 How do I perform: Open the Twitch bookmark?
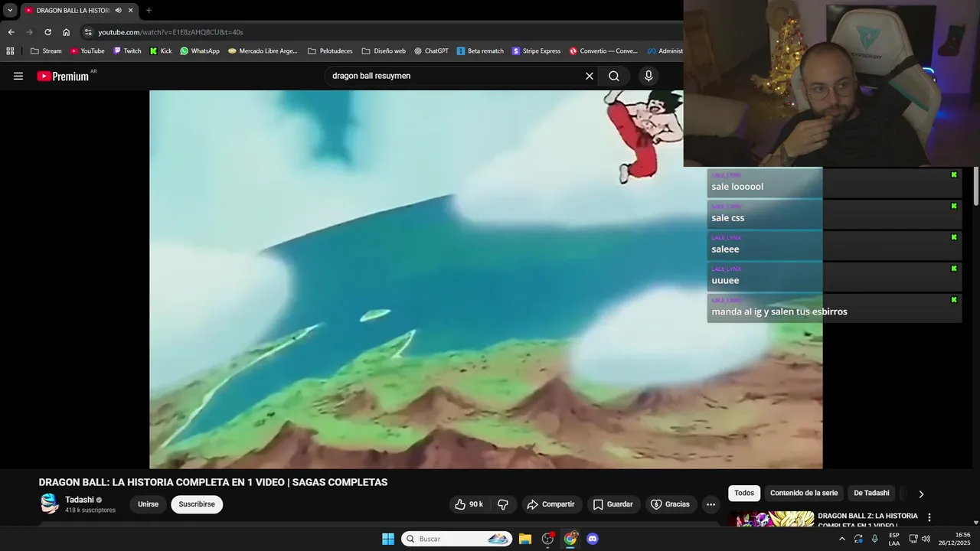click(127, 51)
